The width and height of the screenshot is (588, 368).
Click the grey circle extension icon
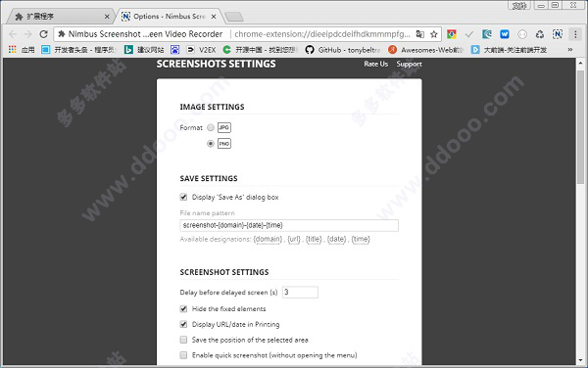[522, 34]
